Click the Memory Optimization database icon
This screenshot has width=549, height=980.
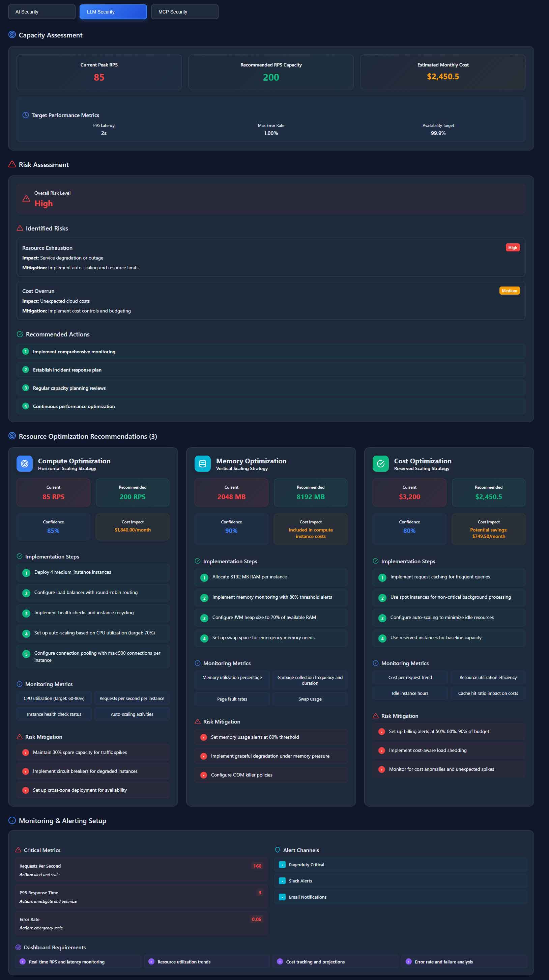click(202, 464)
